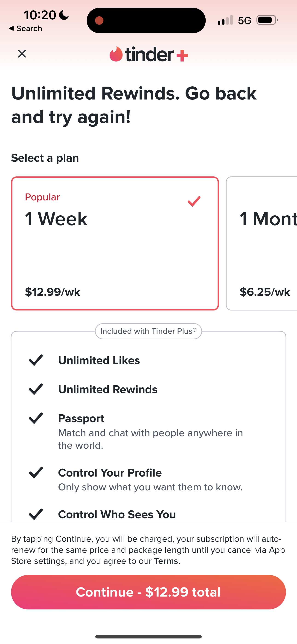Close the Tinder Plus upgrade screen
This screenshot has height=644, width=297.
22,54
